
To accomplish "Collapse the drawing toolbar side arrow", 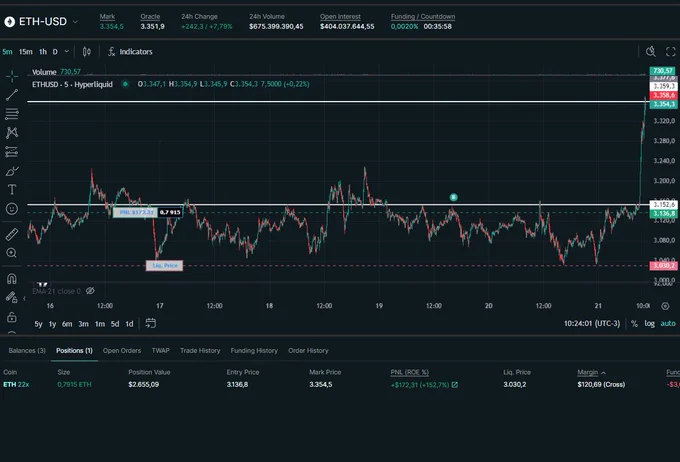I will pyautogui.click(x=24, y=298).
